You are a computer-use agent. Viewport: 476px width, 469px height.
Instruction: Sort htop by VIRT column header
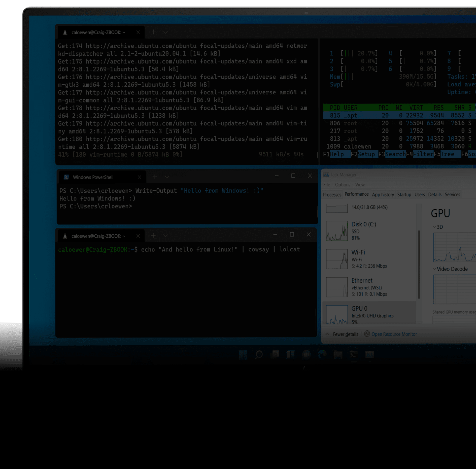coord(416,108)
